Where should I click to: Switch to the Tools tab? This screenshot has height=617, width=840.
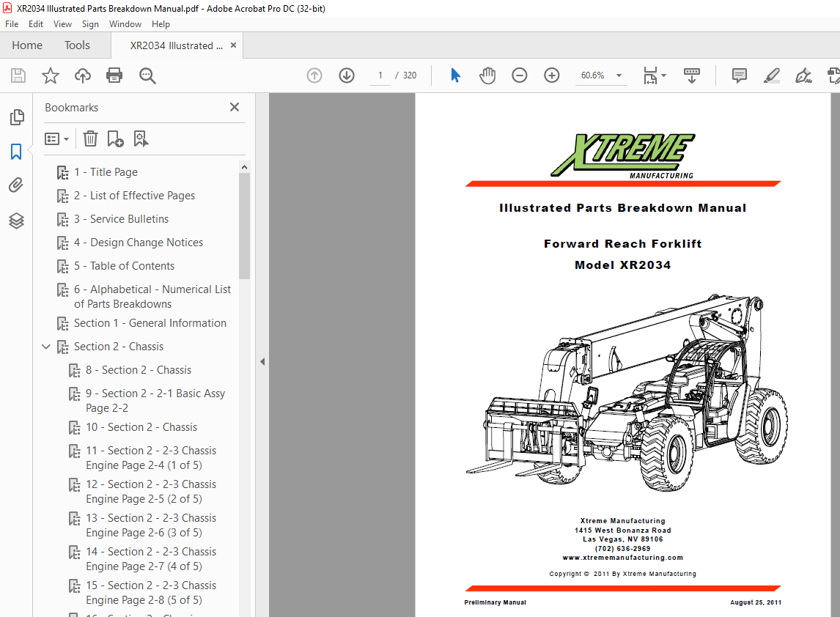click(77, 45)
